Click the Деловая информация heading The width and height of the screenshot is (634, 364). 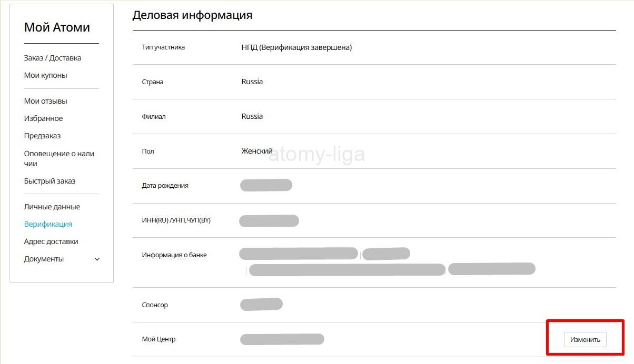(192, 15)
